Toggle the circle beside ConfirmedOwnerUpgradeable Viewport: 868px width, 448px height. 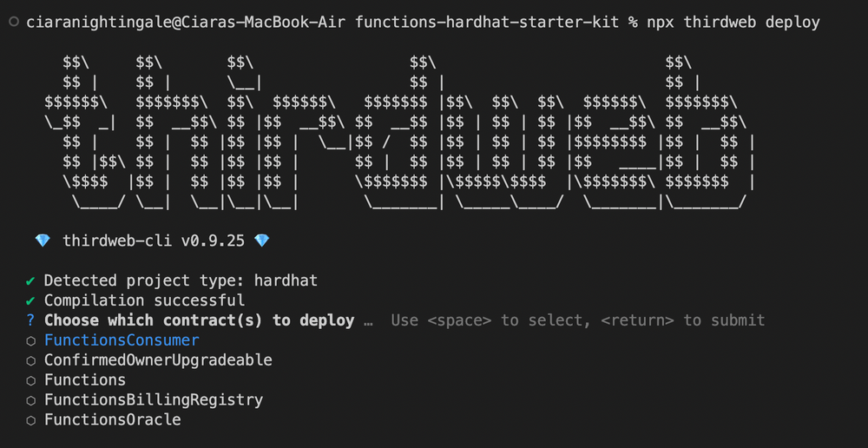click(x=31, y=360)
